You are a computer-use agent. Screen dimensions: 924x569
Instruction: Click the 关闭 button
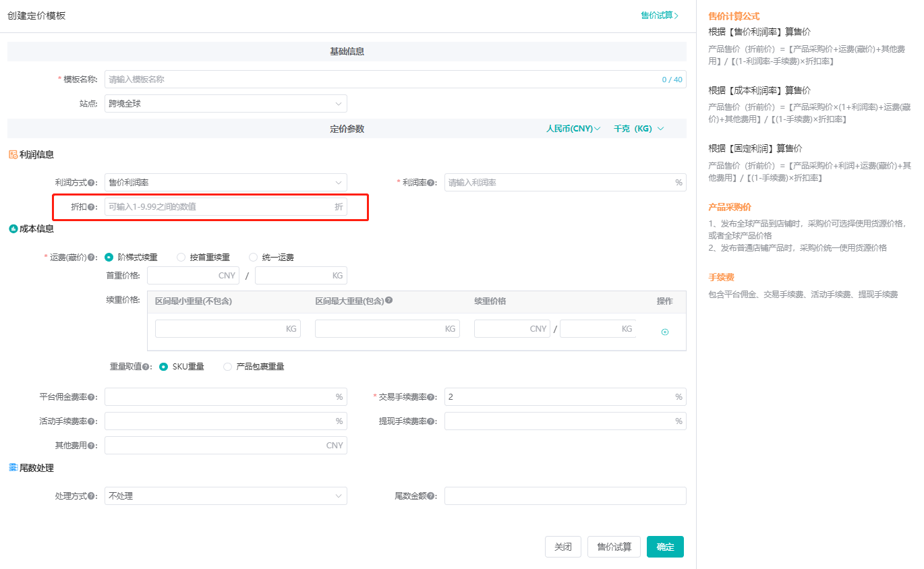562,547
